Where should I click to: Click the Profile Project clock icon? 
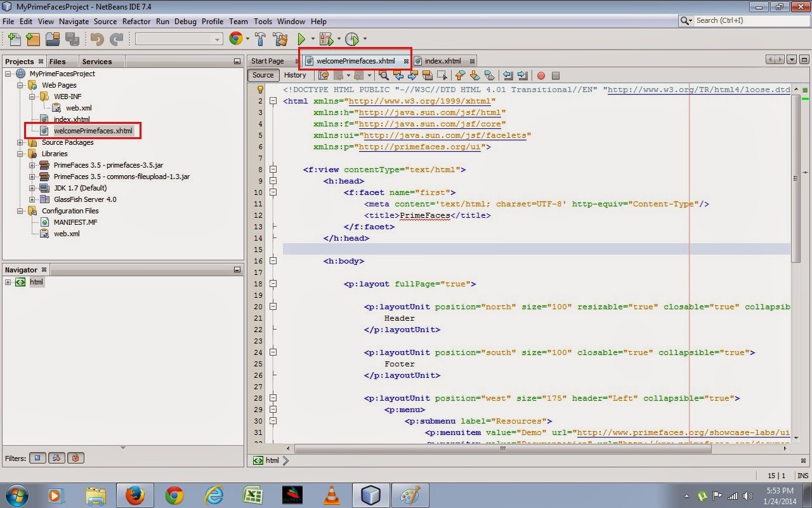pos(352,39)
